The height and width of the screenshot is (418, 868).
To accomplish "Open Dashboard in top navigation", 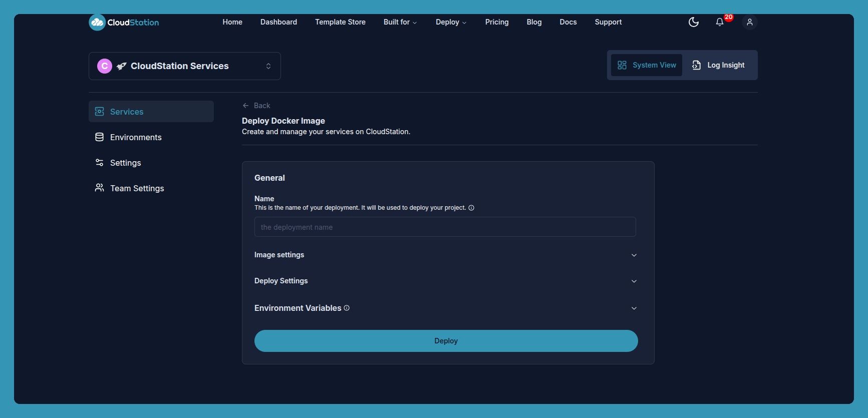I will [278, 22].
